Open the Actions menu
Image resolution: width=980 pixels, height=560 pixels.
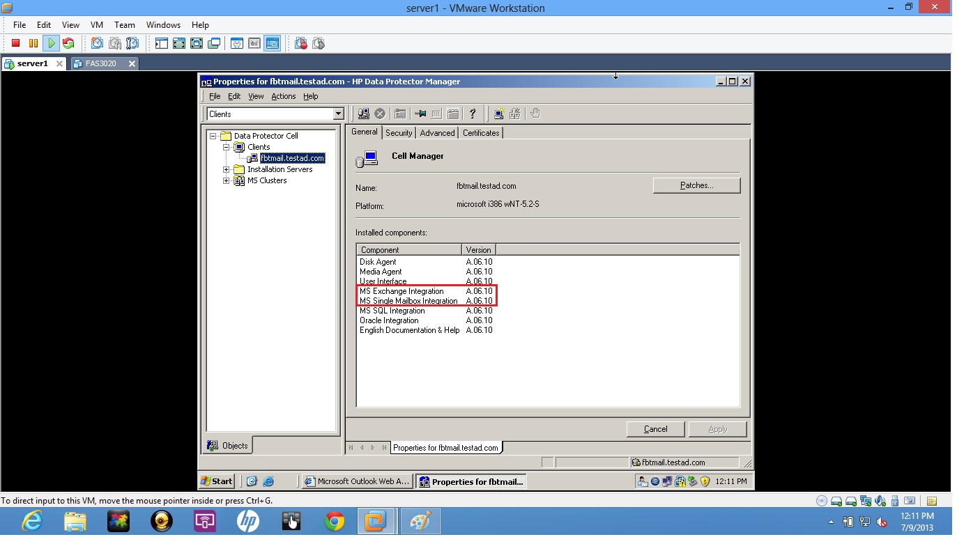[283, 96]
